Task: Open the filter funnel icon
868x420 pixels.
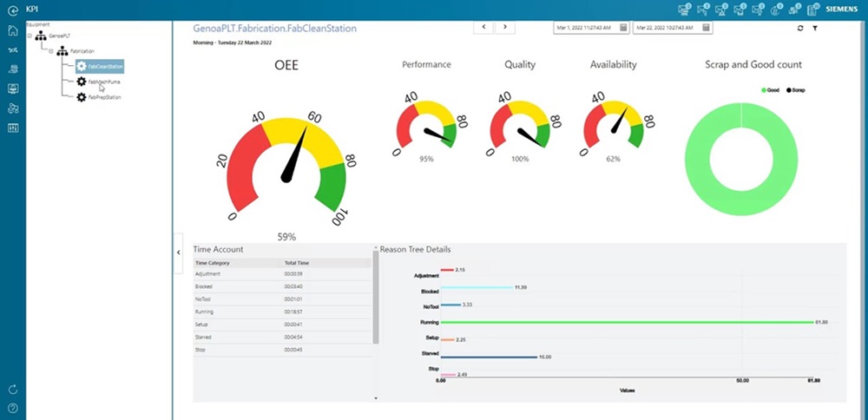Action: point(815,29)
